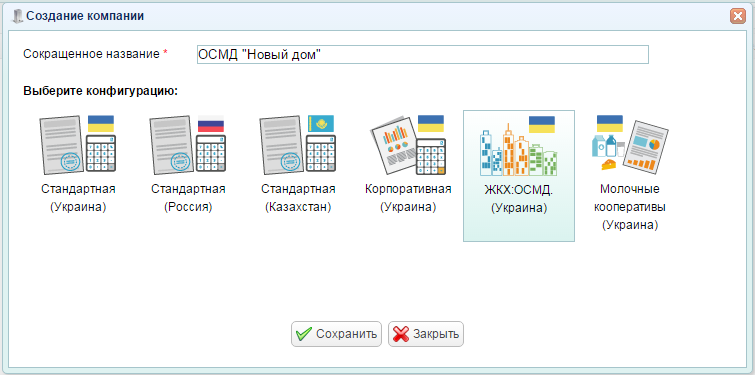Click the Стандартная (Казахстан) label text

point(298,198)
